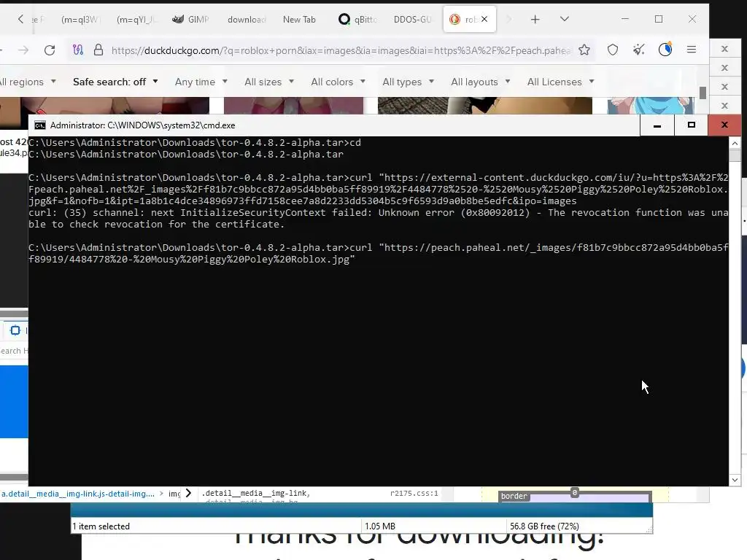Select the img breadcrumb node in devtools
Viewport: 747px width, 560px height.
[x=174, y=494]
